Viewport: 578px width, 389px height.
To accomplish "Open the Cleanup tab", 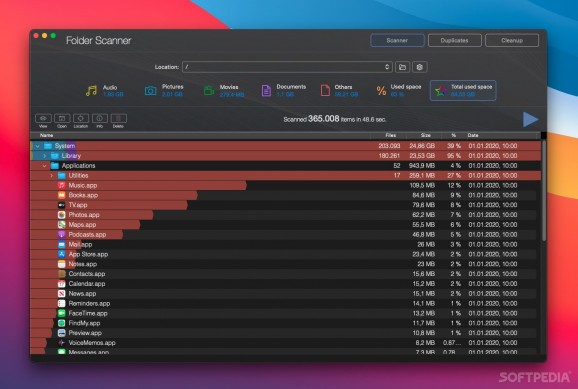I will point(512,40).
